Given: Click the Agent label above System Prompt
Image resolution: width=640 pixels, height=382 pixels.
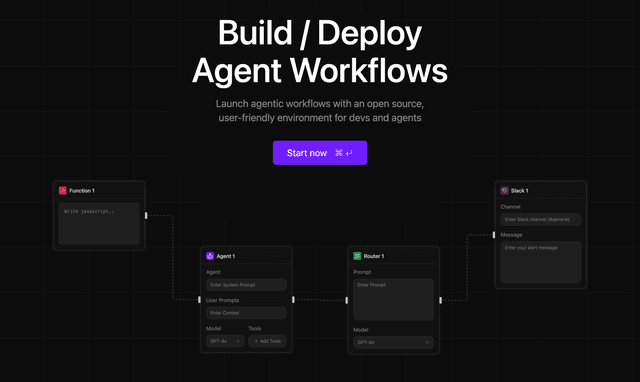Looking at the screenshot, I should point(213,272).
